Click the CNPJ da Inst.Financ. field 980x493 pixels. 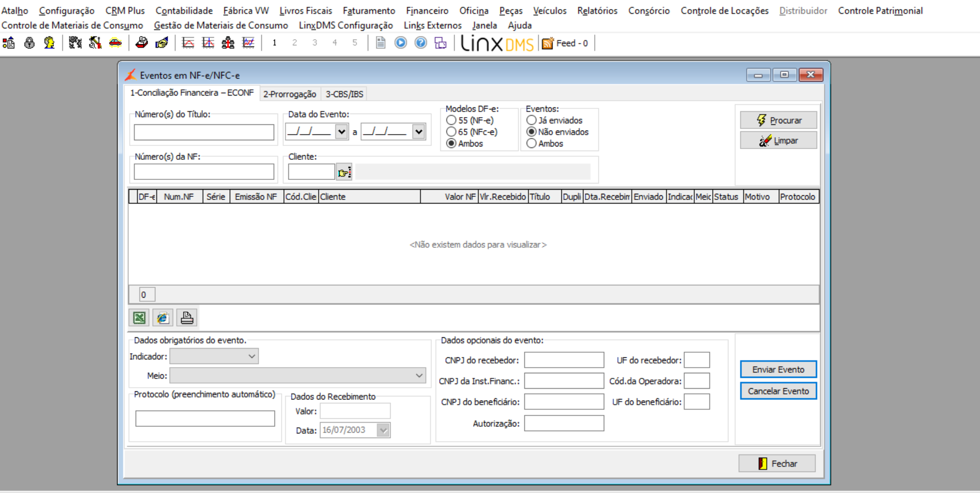(x=564, y=381)
